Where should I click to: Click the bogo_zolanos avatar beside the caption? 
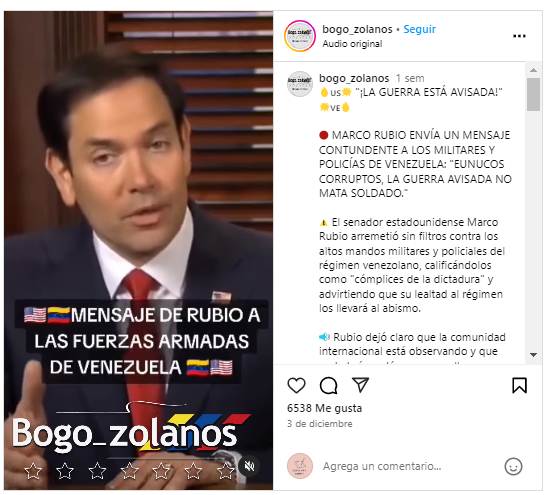point(300,84)
